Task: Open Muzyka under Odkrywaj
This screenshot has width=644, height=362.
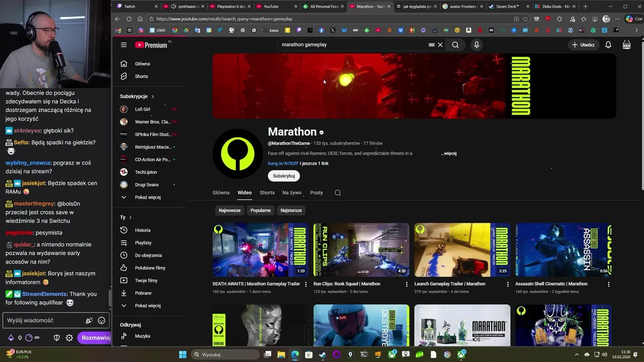Action: (x=142, y=336)
